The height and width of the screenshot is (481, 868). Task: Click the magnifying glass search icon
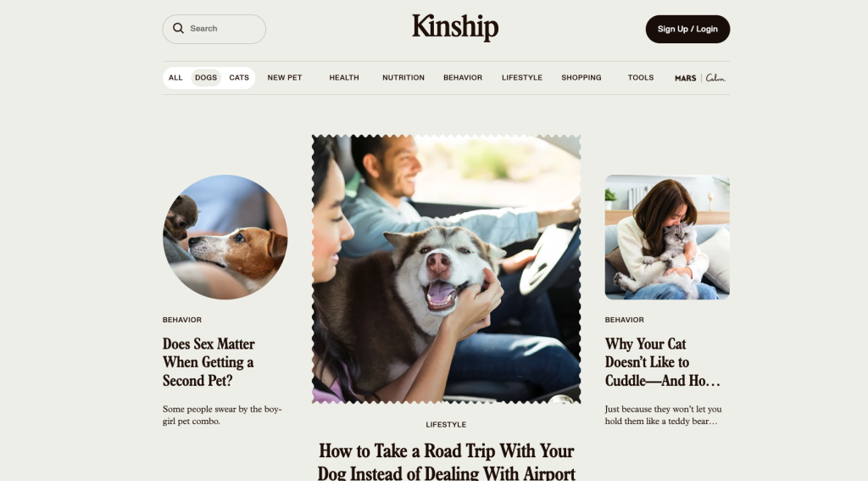pos(178,28)
